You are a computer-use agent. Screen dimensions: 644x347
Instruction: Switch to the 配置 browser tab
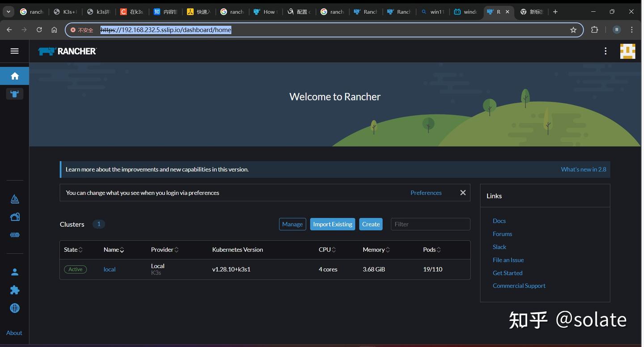coord(299,12)
